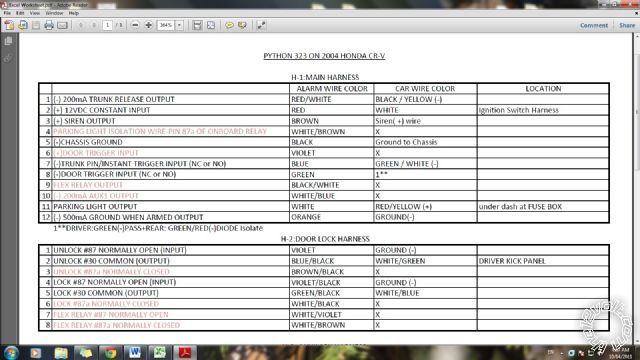Click the Windows Start orb
This screenshot has width=640, height=360.
11,352
